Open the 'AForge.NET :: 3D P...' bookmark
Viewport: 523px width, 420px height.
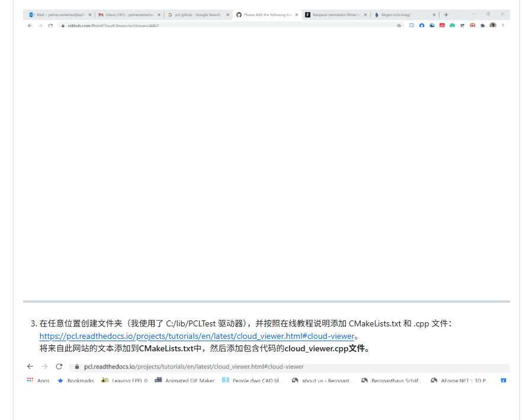(x=460, y=380)
